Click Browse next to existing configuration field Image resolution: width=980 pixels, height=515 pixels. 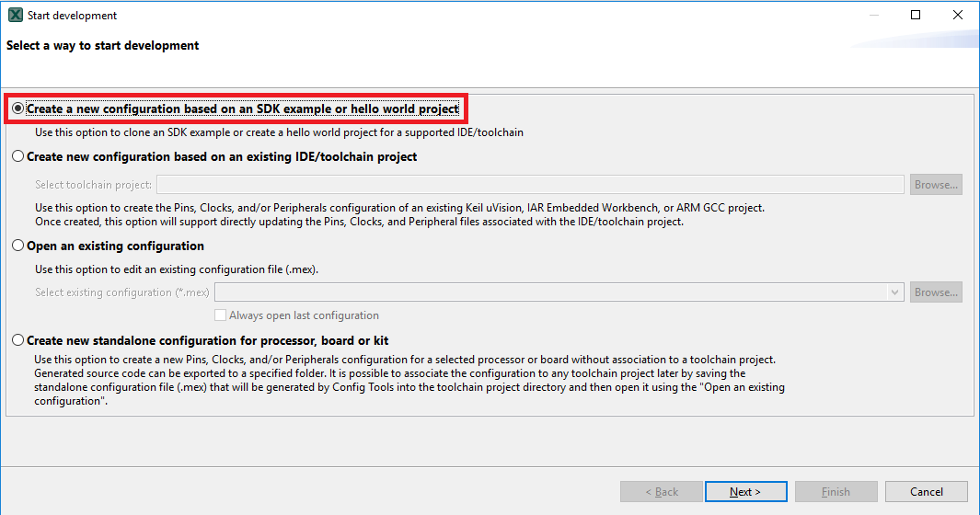point(936,292)
